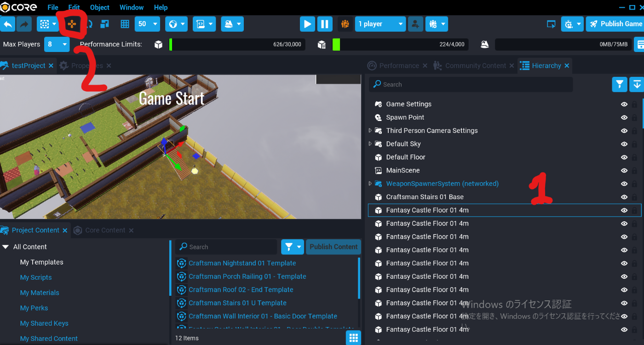
Task: Click the Pause preview button
Action: pos(325,24)
